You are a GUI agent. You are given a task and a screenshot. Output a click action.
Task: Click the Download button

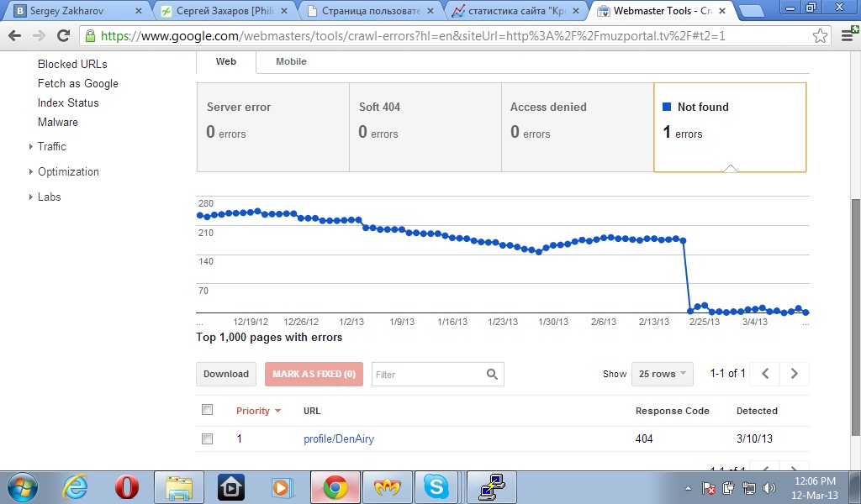pyautogui.click(x=225, y=374)
